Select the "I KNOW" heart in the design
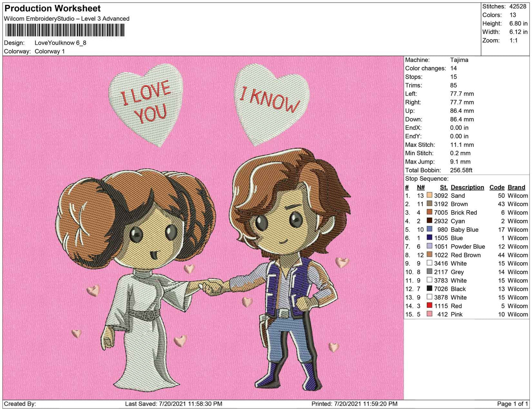532x409 pixels. pyautogui.click(x=271, y=105)
